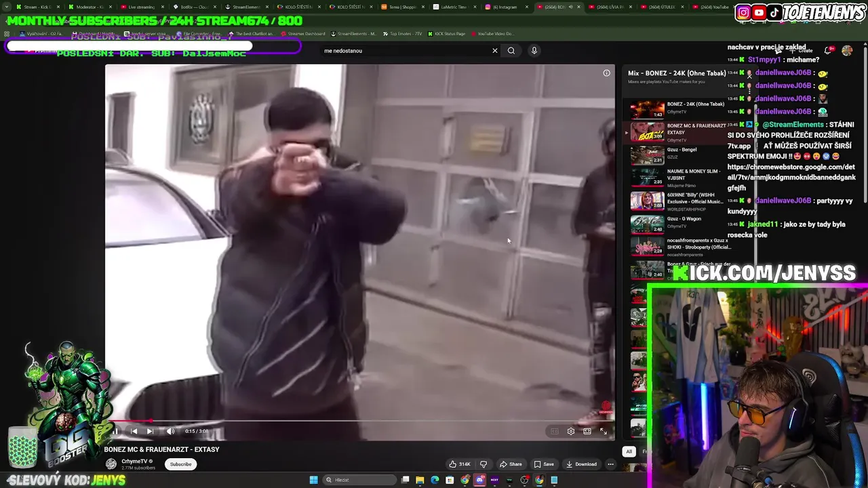868x488 pixels.
Task: Open video player settings gear
Action: 571,431
